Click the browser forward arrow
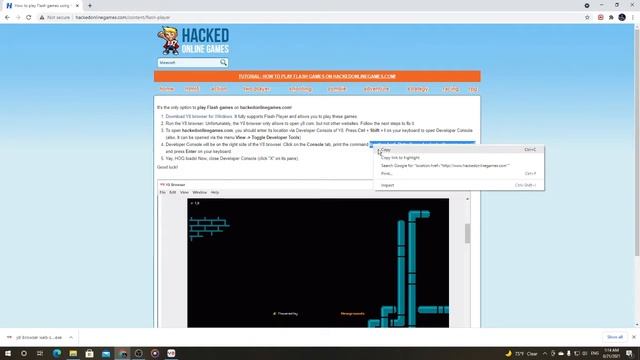Image resolution: width=640 pixels, height=360 pixels. (18, 18)
